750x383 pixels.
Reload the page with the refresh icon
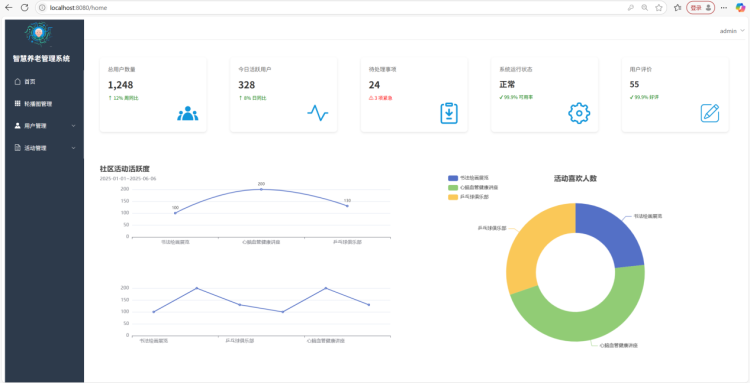pos(24,8)
